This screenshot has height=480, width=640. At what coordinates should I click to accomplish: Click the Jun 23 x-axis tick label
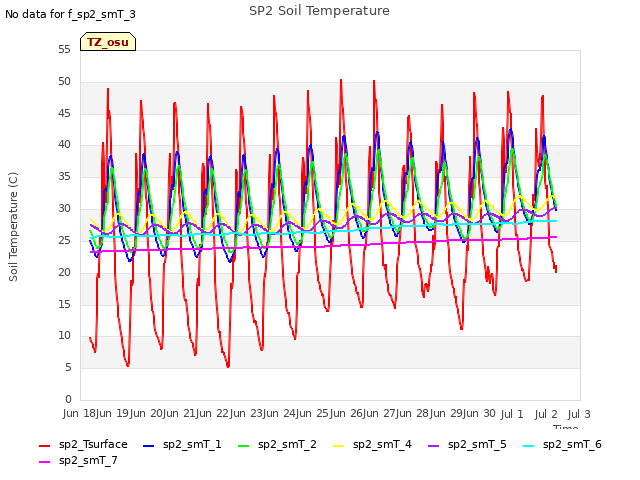247,414
